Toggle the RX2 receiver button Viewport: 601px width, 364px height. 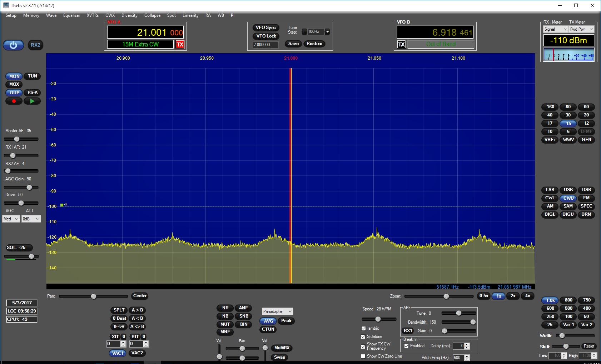(x=35, y=45)
